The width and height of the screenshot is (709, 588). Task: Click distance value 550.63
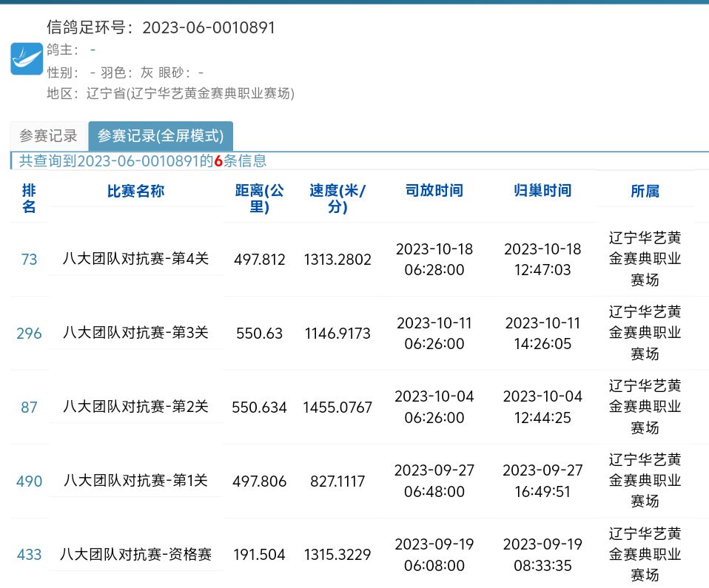coord(259,334)
